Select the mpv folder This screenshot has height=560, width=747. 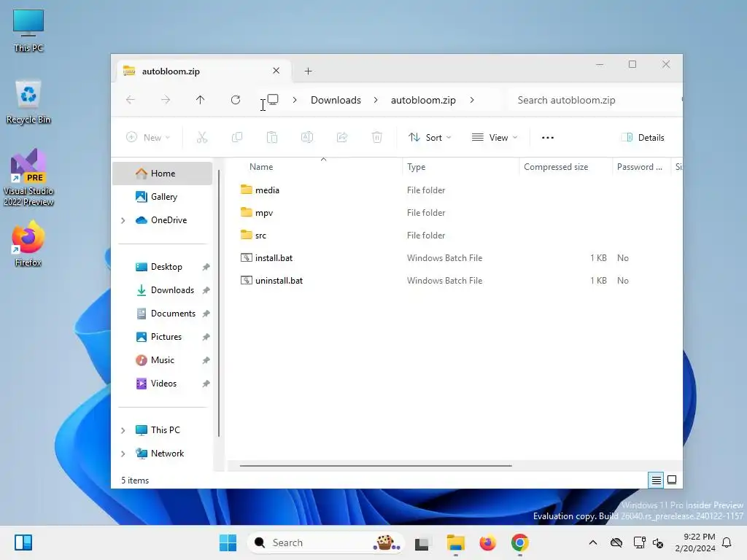tap(257, 213)
